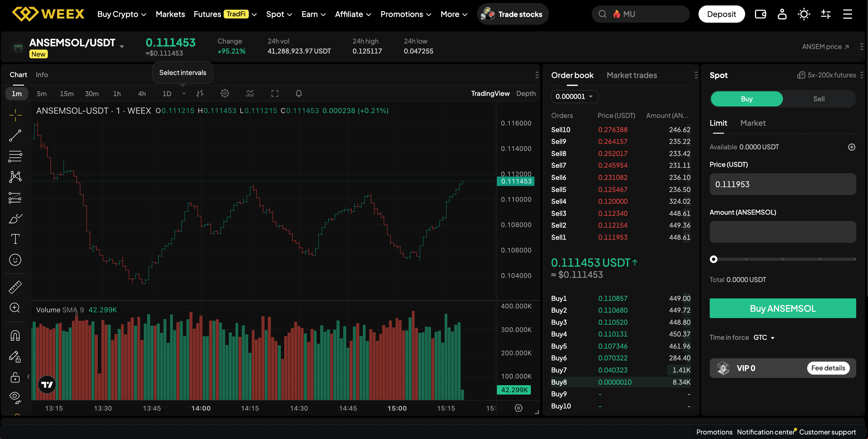Image resolution: width=868 pixels, height=439 pixels.
Task: Select the Market order tab
Action: pyautogui.click(x=753, y=123)
